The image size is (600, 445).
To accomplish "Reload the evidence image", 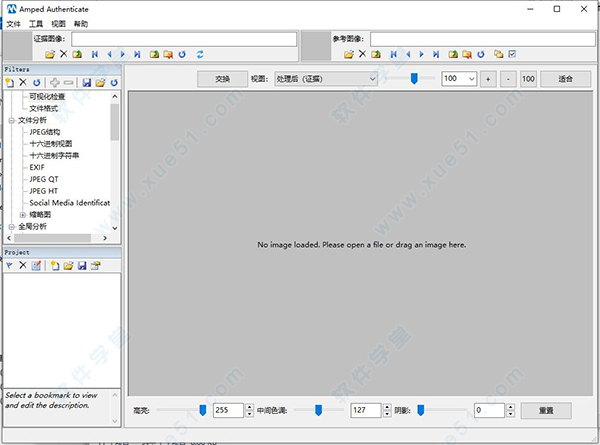I will [x=182, y=54].
